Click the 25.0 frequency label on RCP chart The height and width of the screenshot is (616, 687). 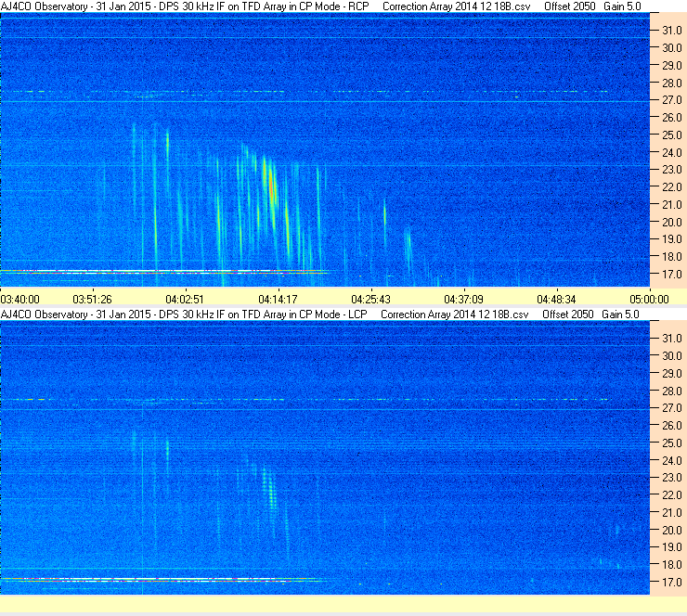point(672,135)
